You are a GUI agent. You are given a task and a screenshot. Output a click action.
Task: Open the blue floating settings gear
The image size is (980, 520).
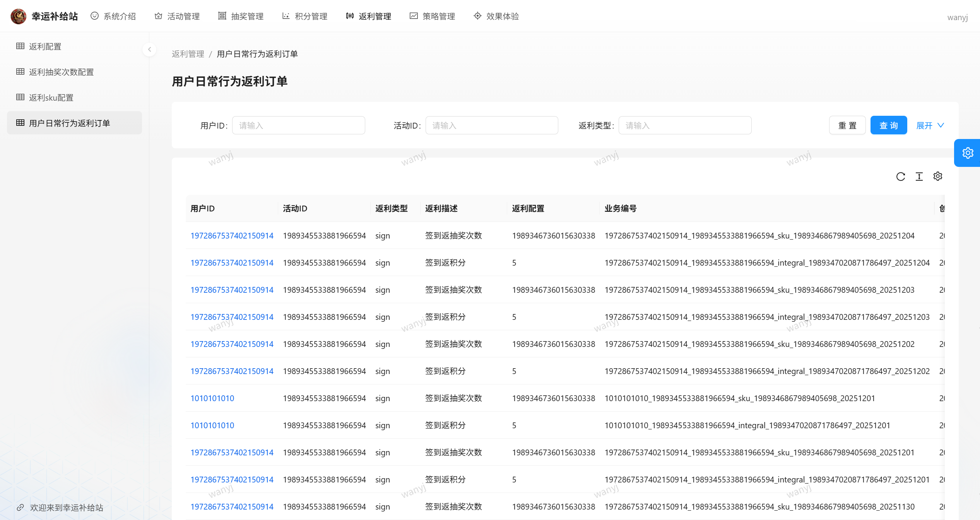[968, 153]
